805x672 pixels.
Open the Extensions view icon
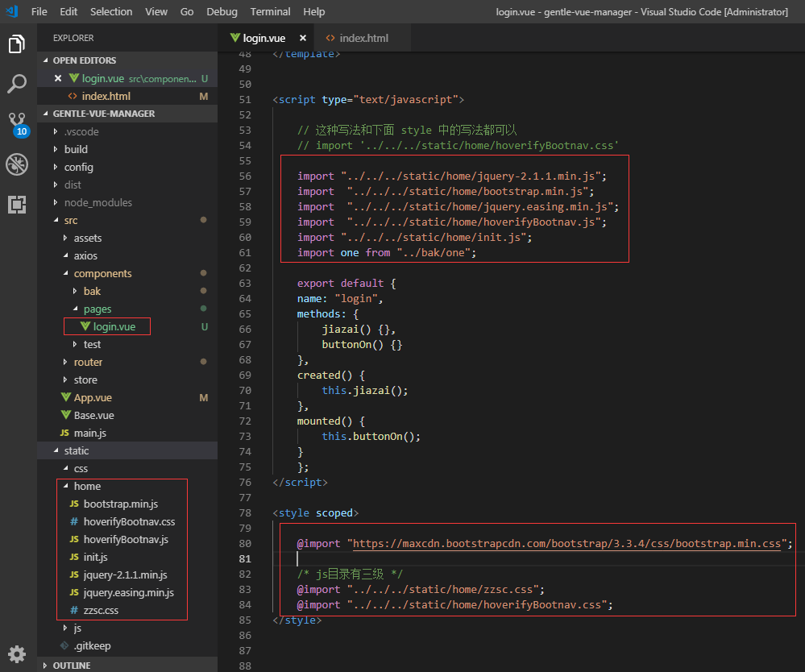[x=17, y=205]
